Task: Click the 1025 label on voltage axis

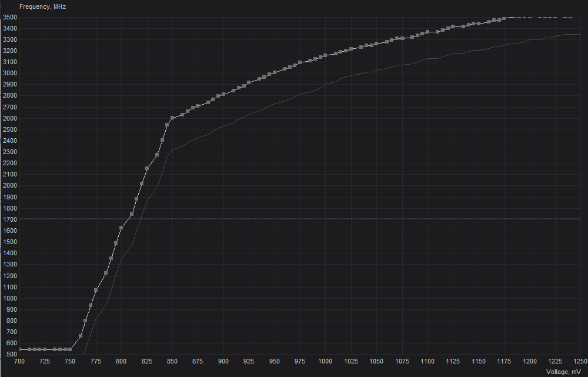Action: tap(351, 361)
